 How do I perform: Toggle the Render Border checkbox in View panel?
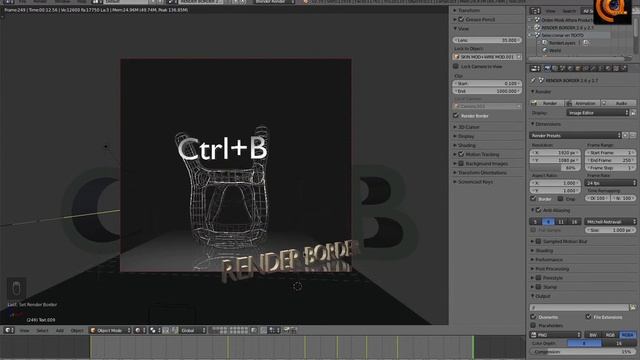(456, 116)
